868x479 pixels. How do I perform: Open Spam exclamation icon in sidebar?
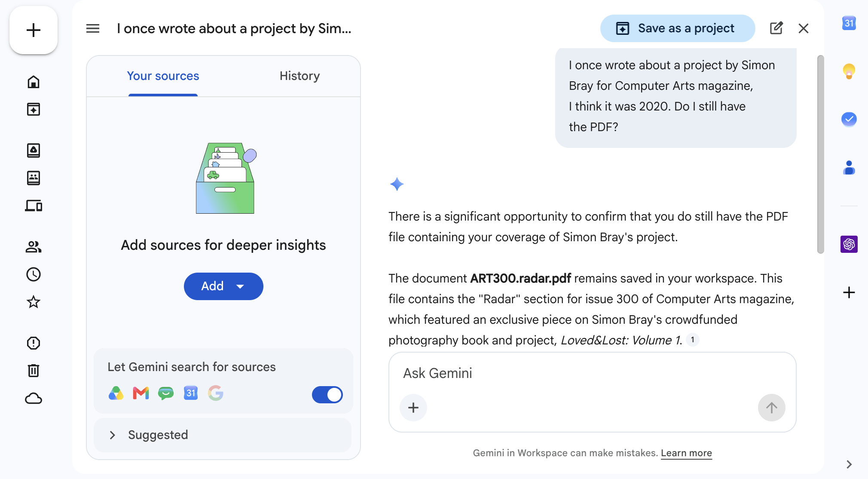(x=34, y=343)
